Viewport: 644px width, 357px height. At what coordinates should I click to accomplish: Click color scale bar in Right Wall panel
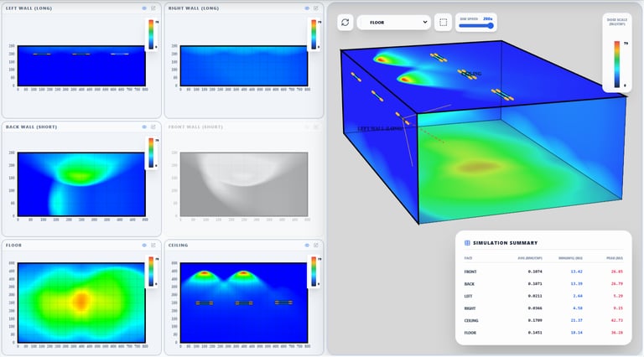(314, 34)
